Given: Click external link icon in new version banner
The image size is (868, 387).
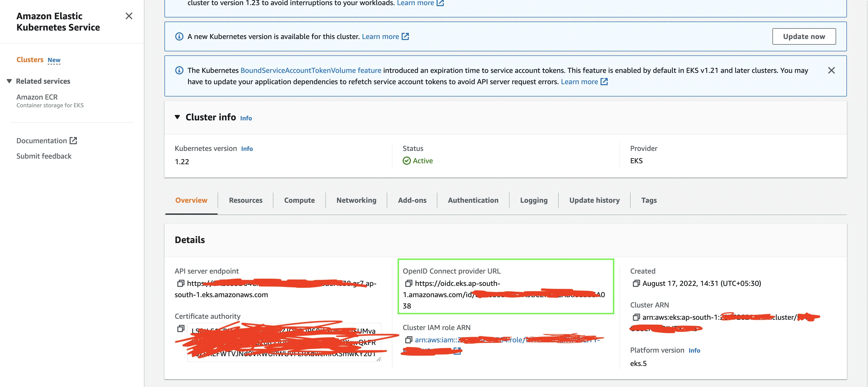Looking at the screenshot, I should (405, 36).
